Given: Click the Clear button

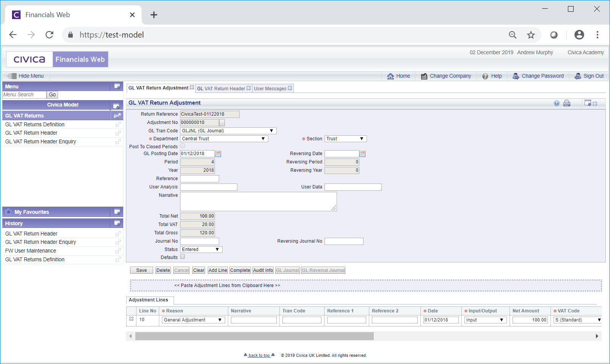Looking at the screenshot, I should point(199,270).
